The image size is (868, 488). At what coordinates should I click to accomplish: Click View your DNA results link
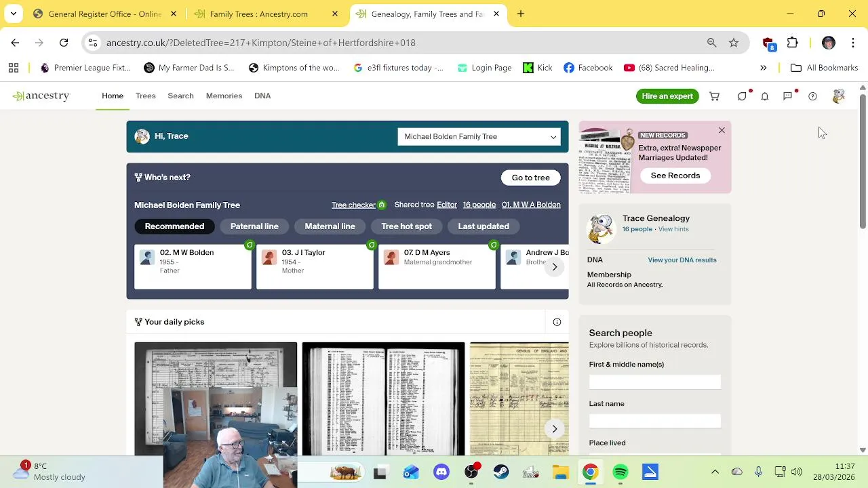pos(682,260)
